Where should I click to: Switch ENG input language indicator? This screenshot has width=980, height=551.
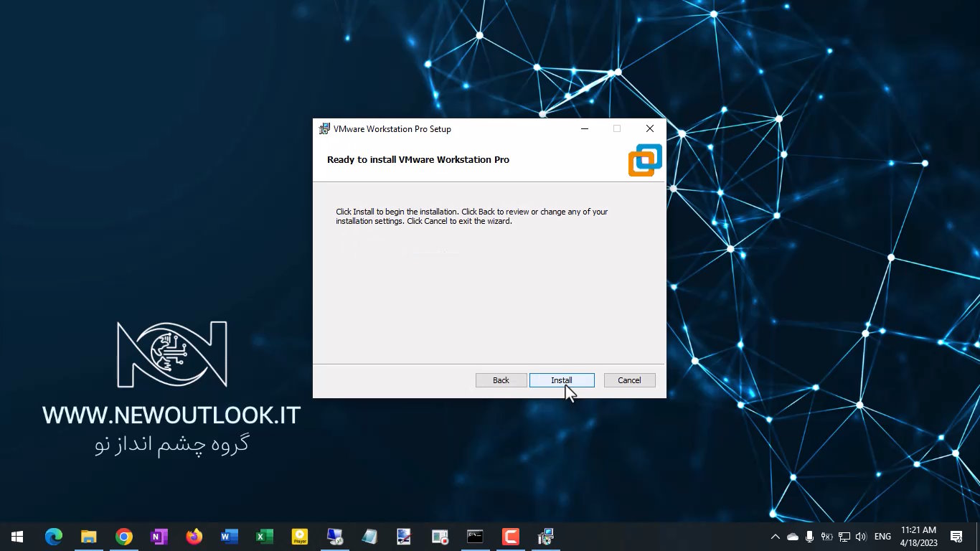[882, 537]
